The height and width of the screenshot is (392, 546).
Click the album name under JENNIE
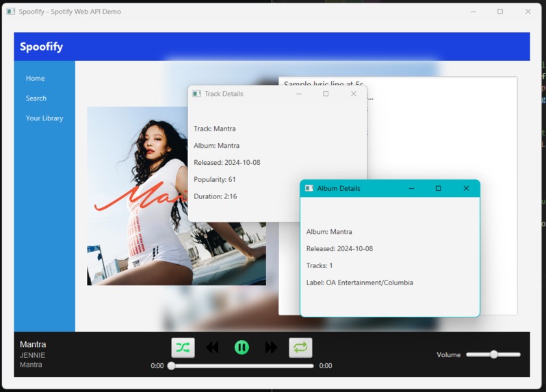[x=31, y=365]
